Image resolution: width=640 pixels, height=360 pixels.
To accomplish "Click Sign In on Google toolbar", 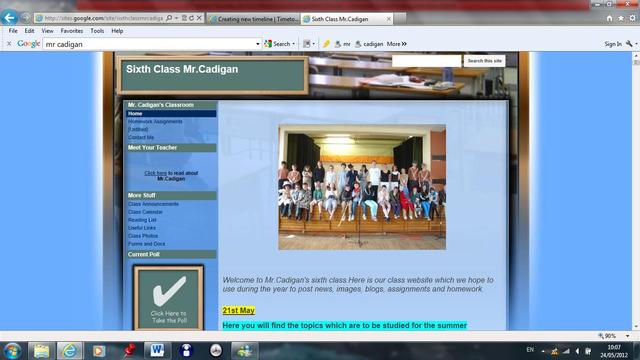I will click(613, 44).
